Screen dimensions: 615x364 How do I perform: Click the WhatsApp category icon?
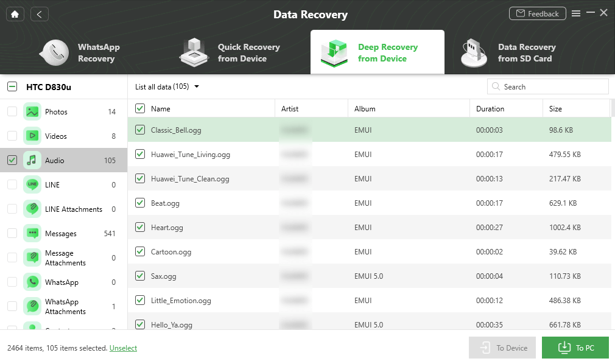tap(32, 282)
